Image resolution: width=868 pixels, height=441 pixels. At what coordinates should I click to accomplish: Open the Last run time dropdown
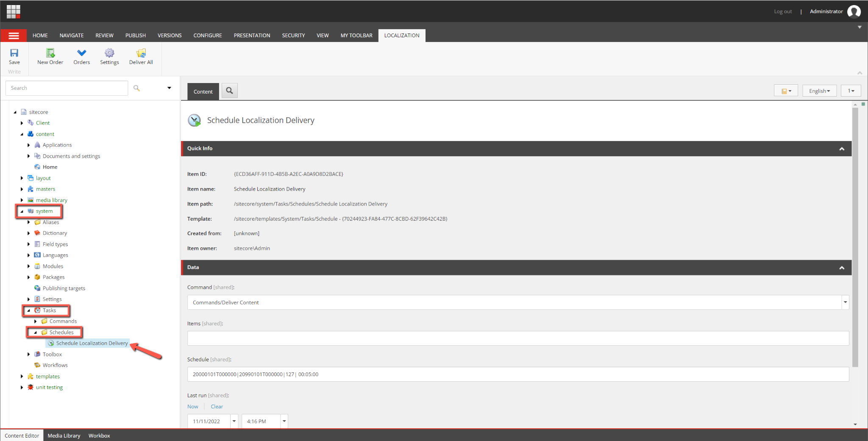tap(284, 421)
